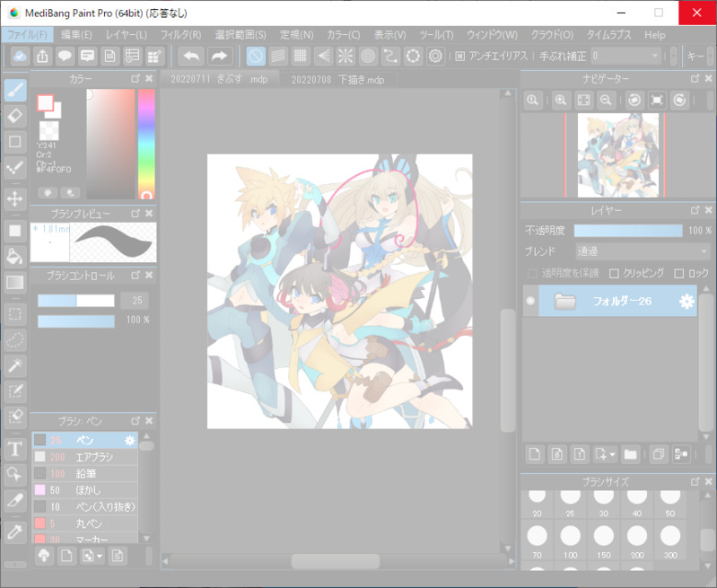Zoom out using Navigator minus magnifier
The width and height of the screenshot is (717, 588).
point(606,101)
